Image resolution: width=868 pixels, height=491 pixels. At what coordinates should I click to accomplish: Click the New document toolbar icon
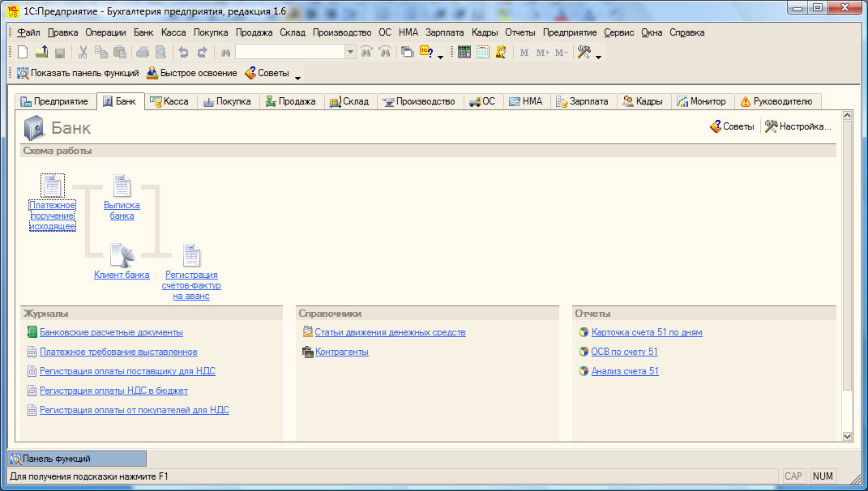pyautogui.click(x=23, y=52)
